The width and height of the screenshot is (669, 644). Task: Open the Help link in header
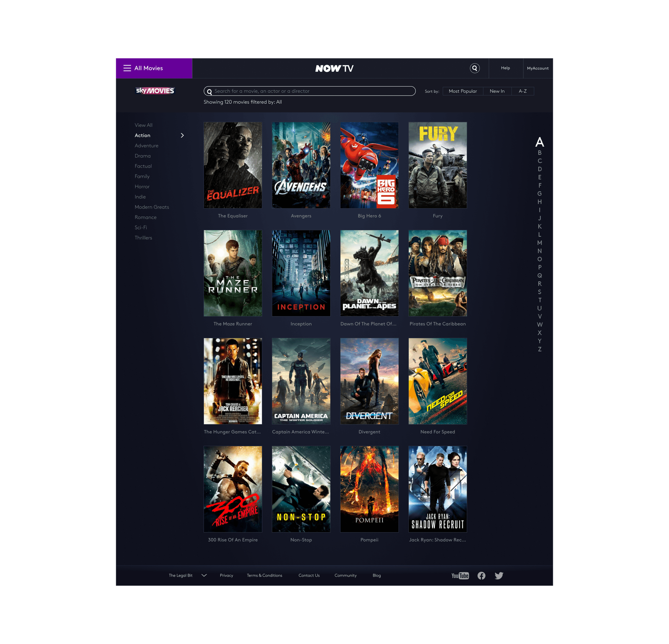(505, 68)
